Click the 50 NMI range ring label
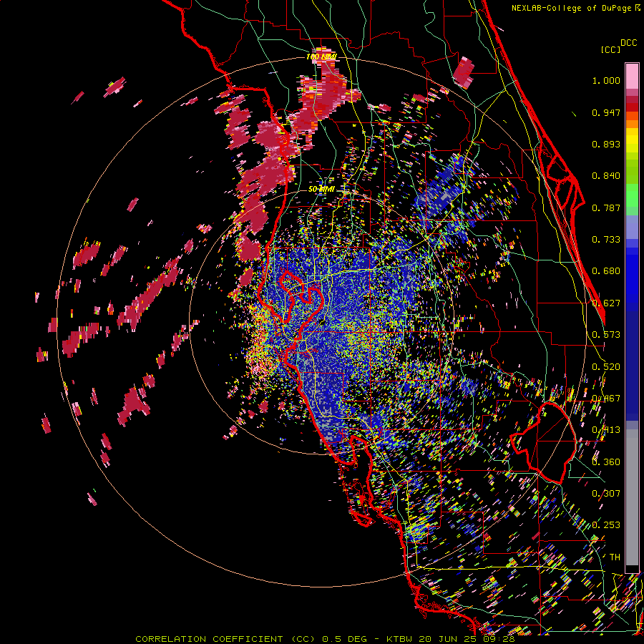The width and height of the screenshot is (644, 644). (x=321, y=189)
